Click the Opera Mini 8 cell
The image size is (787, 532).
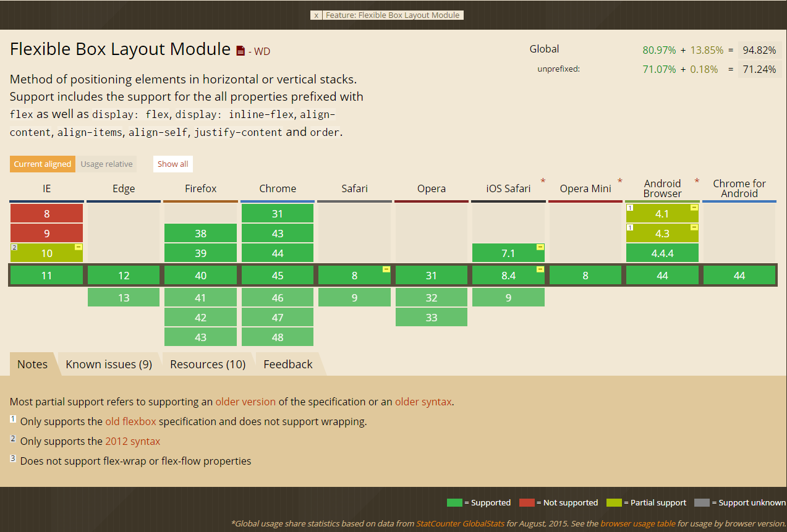coord(585,276)
